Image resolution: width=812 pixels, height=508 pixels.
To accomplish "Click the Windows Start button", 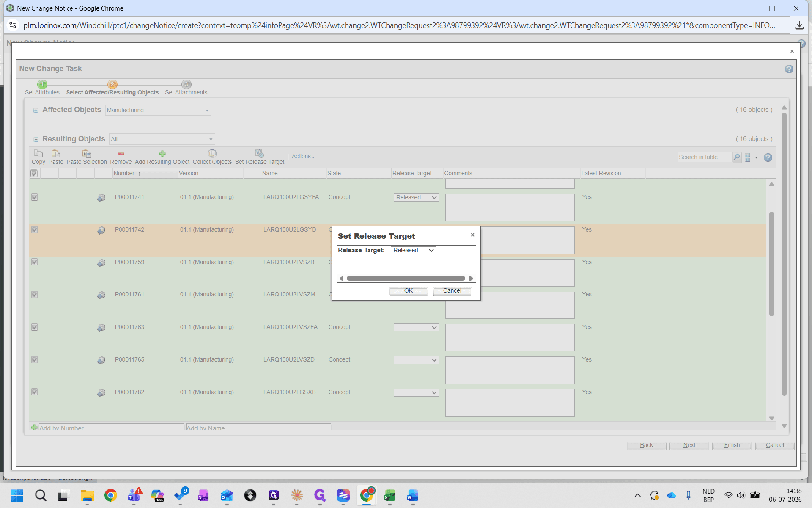I will coord(17,495).
